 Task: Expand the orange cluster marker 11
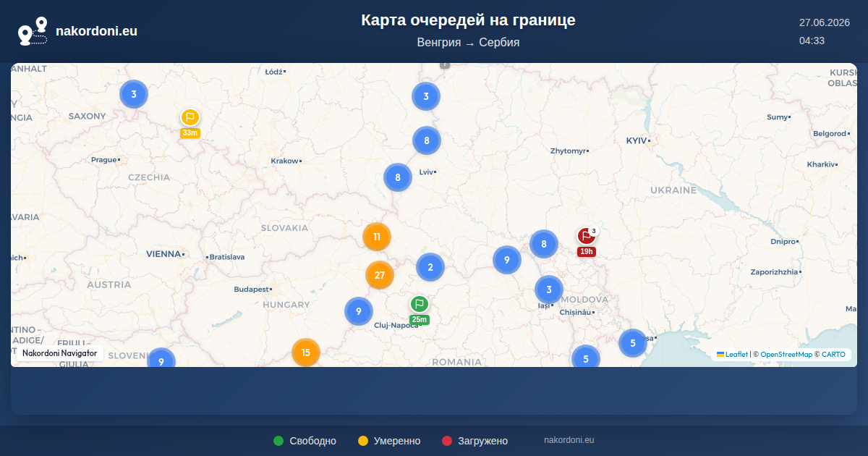[377, 237]
